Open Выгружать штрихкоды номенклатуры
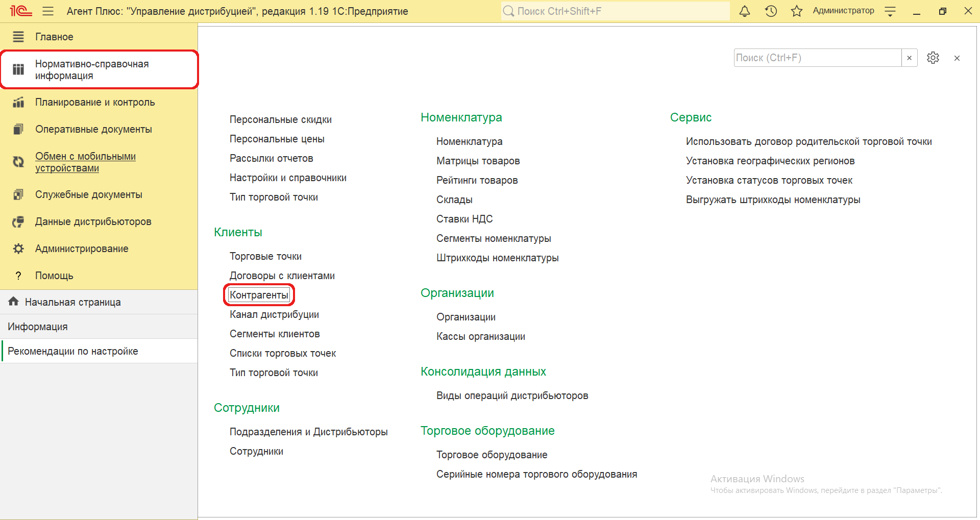This screenshot has height=520, width=980. coord(773,200)
